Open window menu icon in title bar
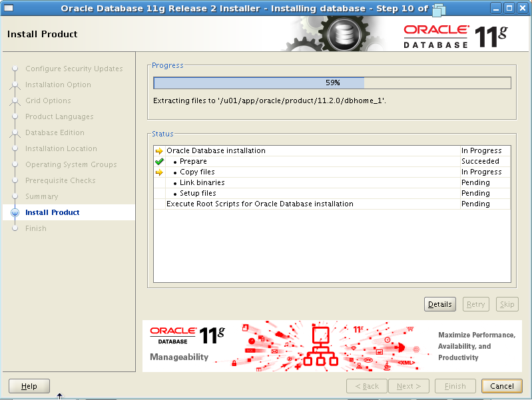The image size is (532, 400). point(9,8)
